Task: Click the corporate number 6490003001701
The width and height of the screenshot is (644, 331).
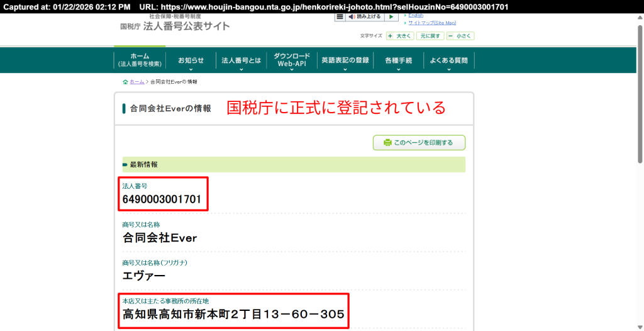Action: click(x=162, y=199)
